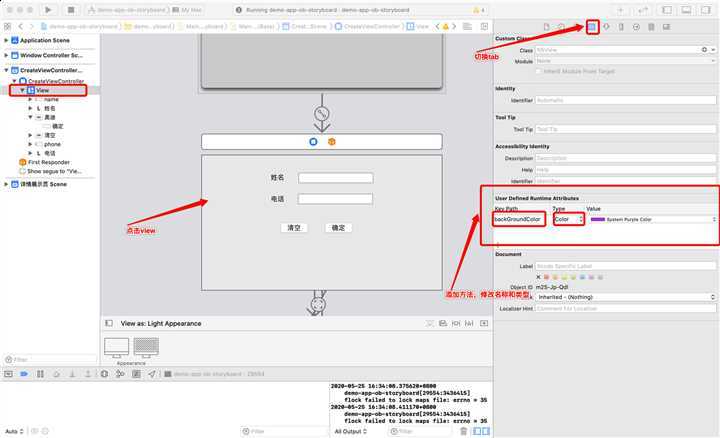Select the red label color swatch

546,277
